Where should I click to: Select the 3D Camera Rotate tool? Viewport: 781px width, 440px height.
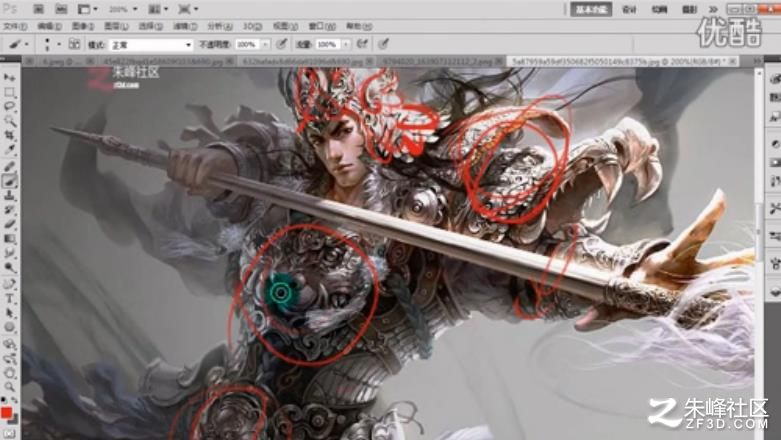point(9,358)
